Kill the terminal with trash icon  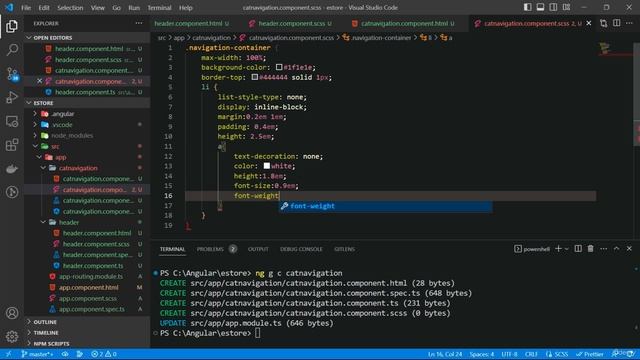(x=591, y=249)
